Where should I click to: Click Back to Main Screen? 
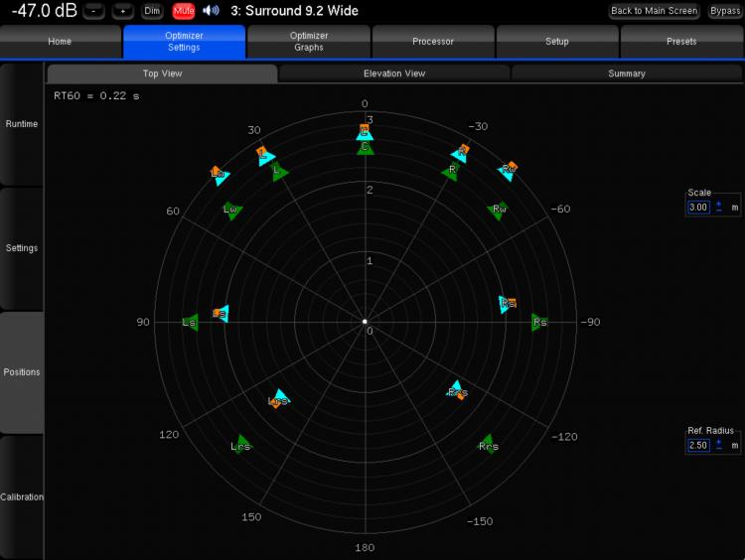coord(654,11)
